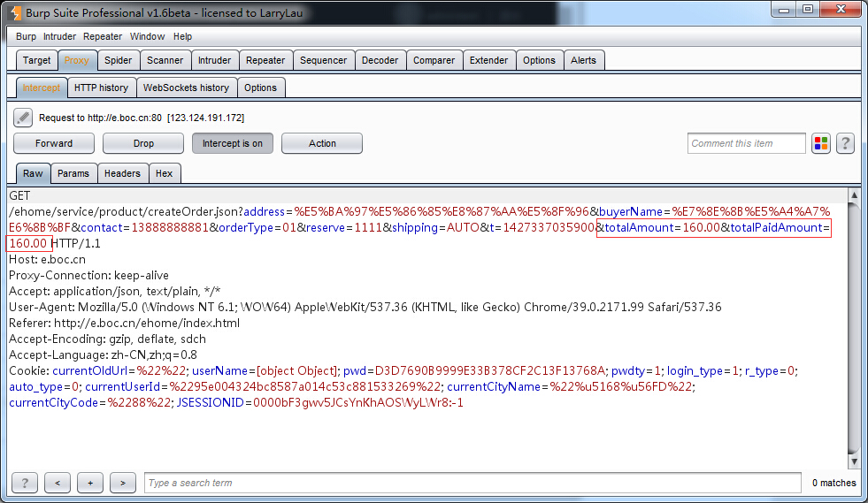The height and width of the screenshot is (503, 868).
Task: Click the contact parameter value 13888888881
Action: [170, 227]
